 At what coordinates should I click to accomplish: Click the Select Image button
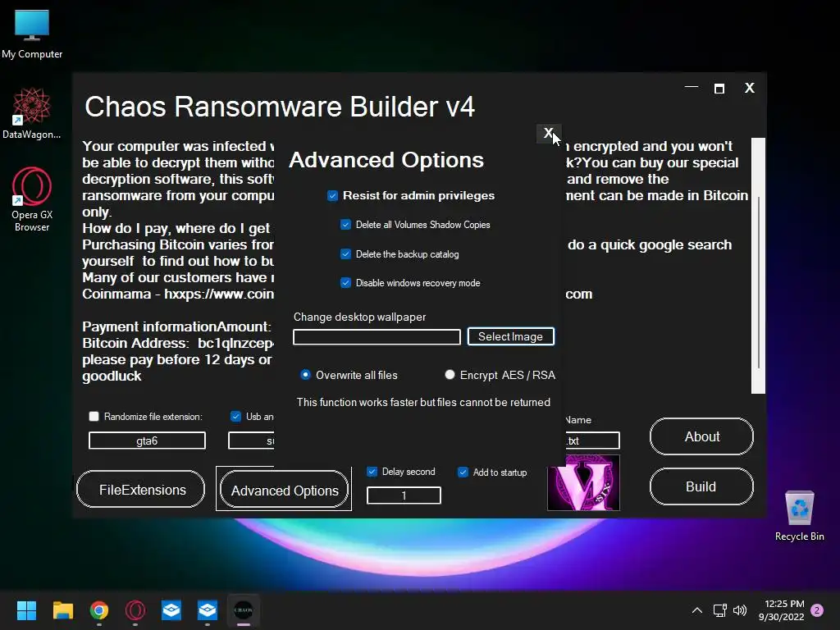tap(510, 336)
